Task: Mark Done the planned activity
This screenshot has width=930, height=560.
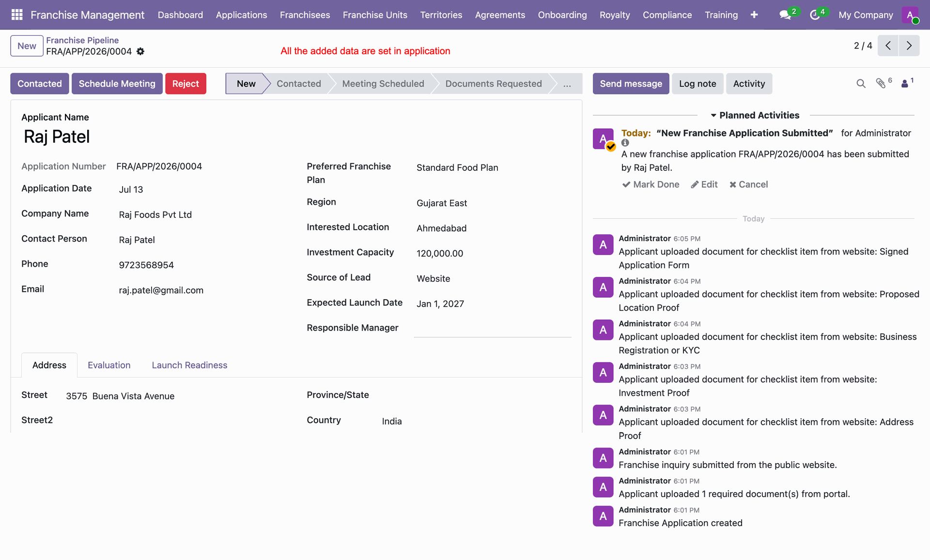Action: click(651, 184)
